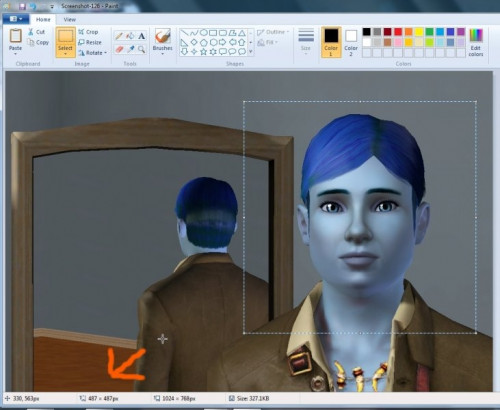Image resolution: width=500 pixels, height=410 pixels.
Task: Pick the brown color swatch
Action: pyautogui.click(x=387, y=42)
